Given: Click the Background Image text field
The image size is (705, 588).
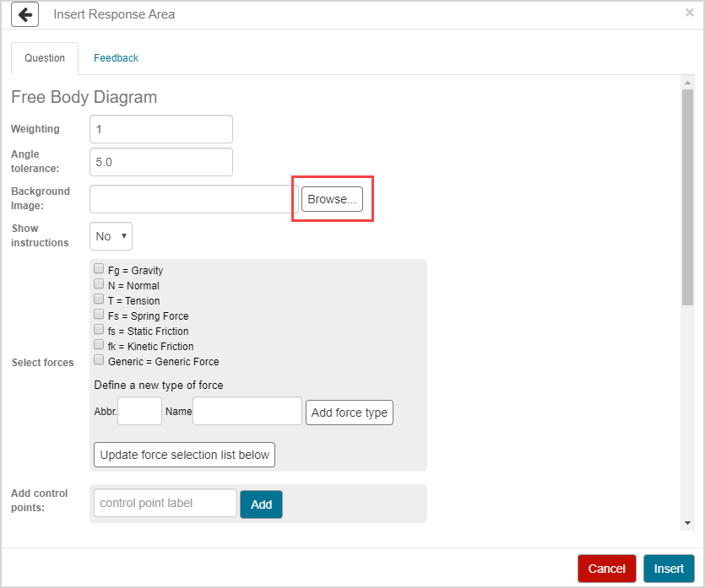Looking at the screenshot, I should pyautogui.click(x=193, y=199).
